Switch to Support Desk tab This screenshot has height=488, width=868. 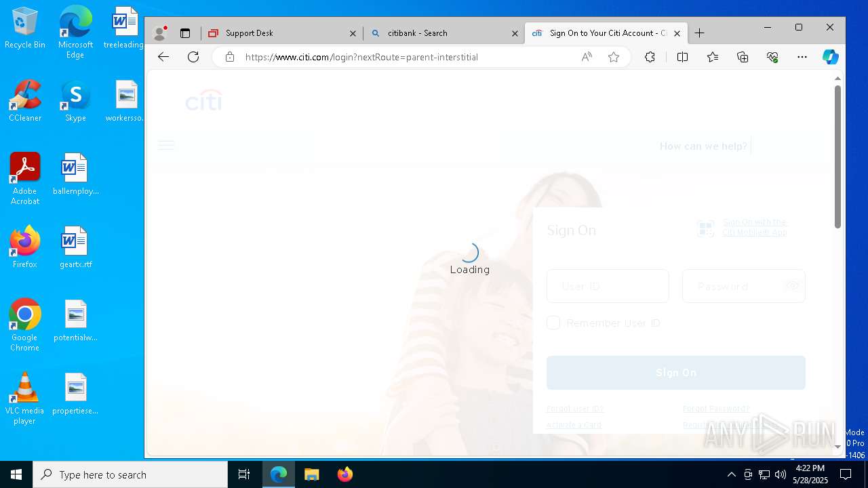[281, 33]
